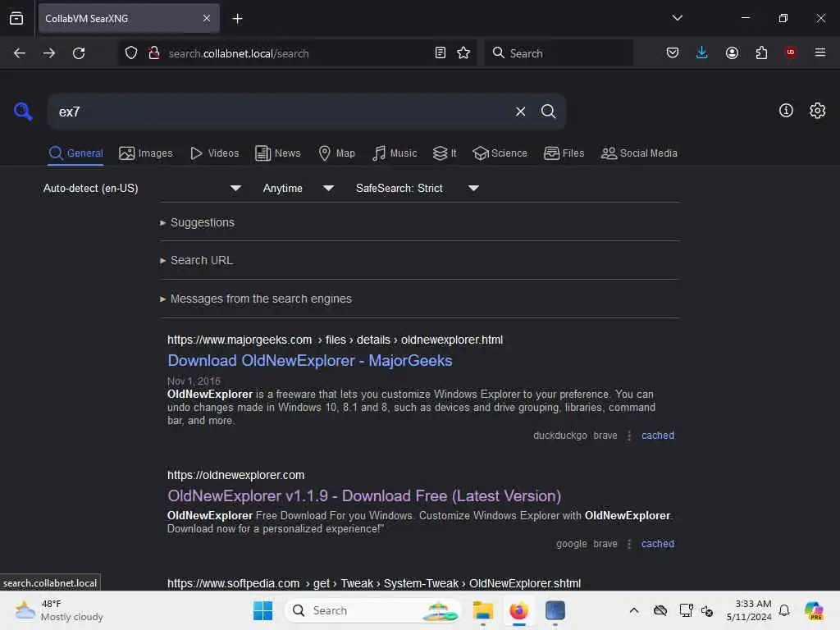
Task: Show hidden system tray icons chevron
Action: point(634,610)
